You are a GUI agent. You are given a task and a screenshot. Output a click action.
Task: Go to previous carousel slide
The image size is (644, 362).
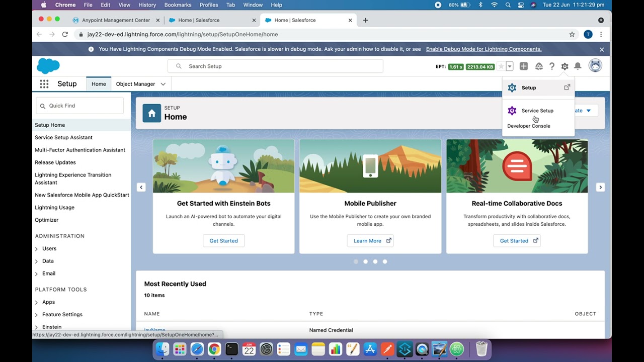click(x=141, y=187)
